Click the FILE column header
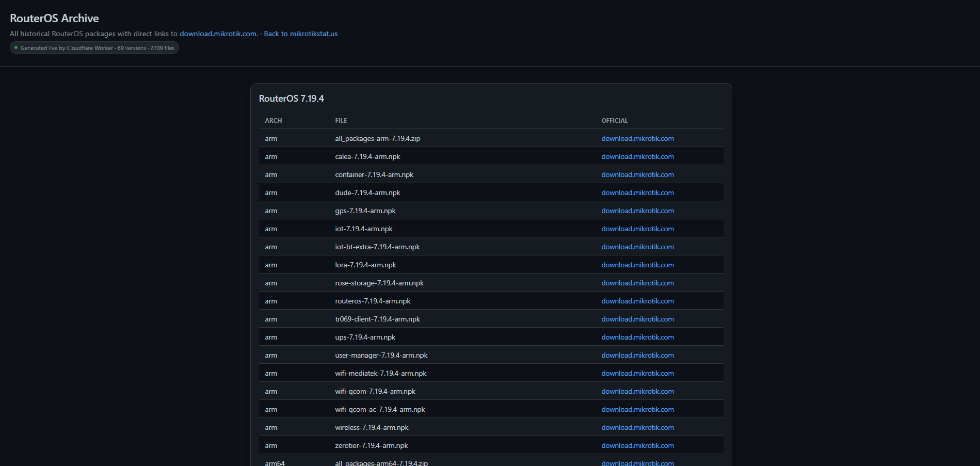Screen dimensions: 980x466 [341, 121]
